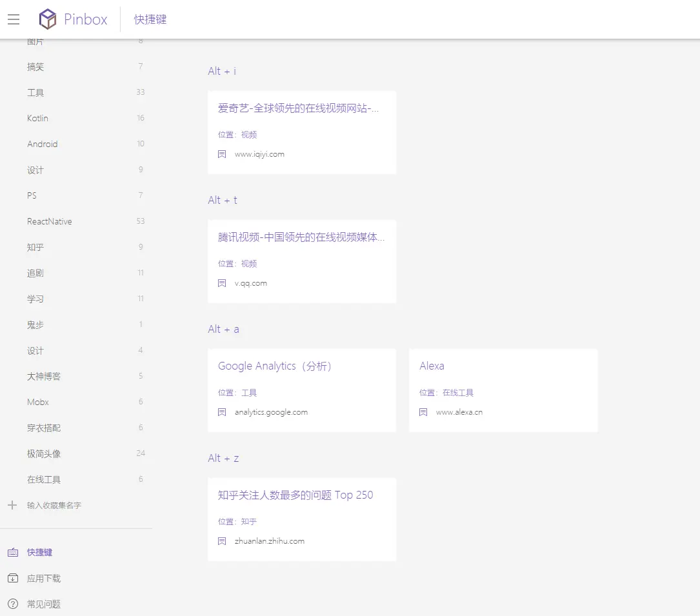700x616 pixels.
Task: Open the 在线工具 collection
Action: pyautogui.click(x=43, y=479)
